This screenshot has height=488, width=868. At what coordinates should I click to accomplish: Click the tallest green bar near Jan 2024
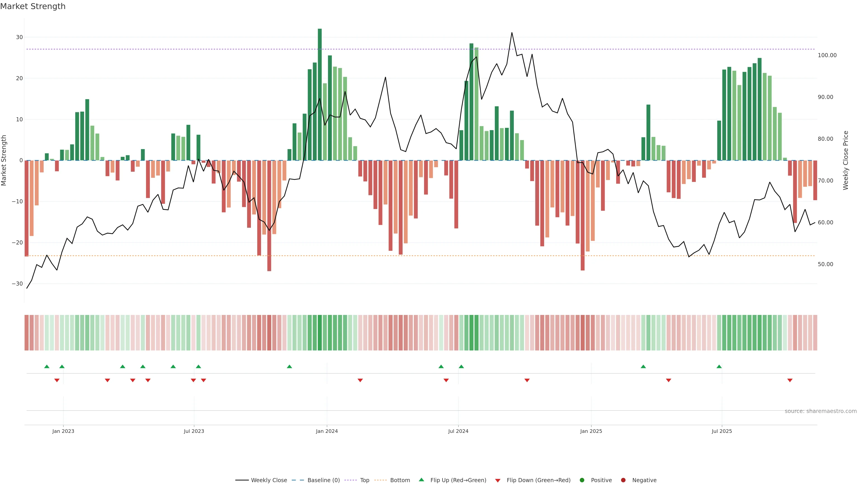click(320, 94)
